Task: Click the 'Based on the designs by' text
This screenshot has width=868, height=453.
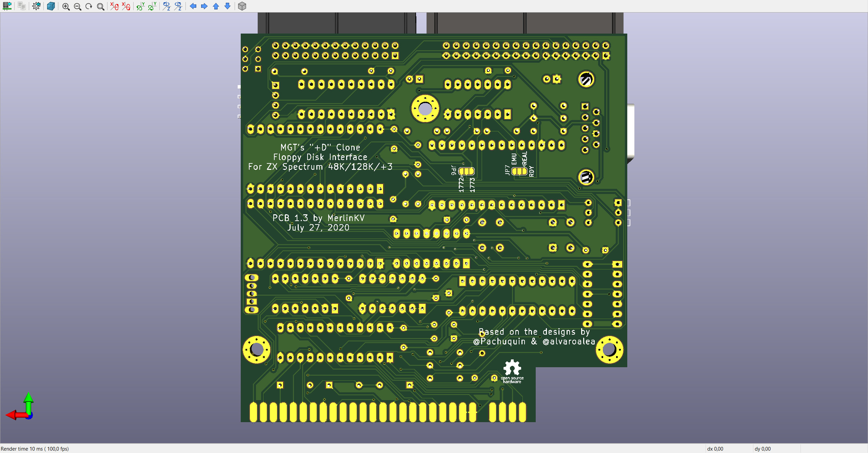Action: pos(534,332)
